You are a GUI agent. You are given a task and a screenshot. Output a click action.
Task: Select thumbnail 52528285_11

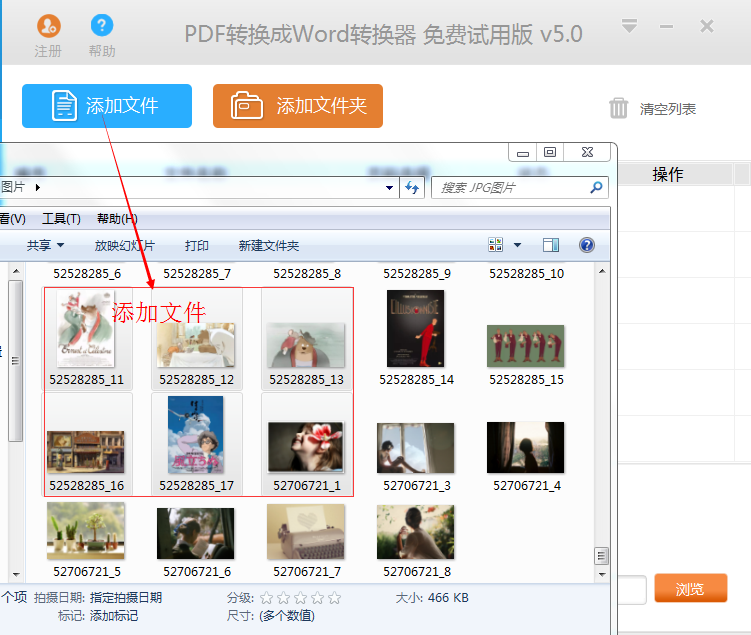pyautogui.click(x=86, y=329)
